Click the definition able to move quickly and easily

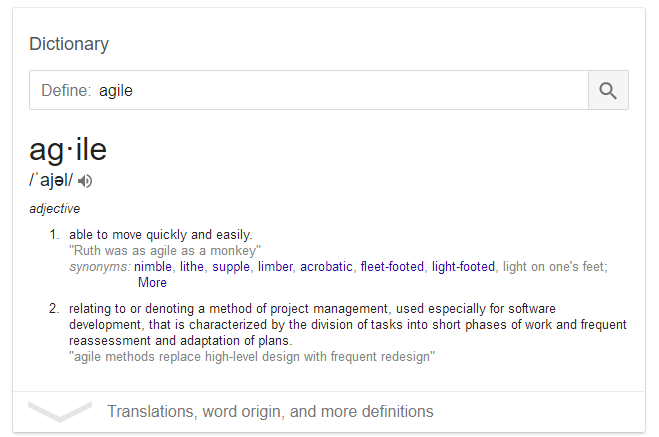tap(161, 235)
